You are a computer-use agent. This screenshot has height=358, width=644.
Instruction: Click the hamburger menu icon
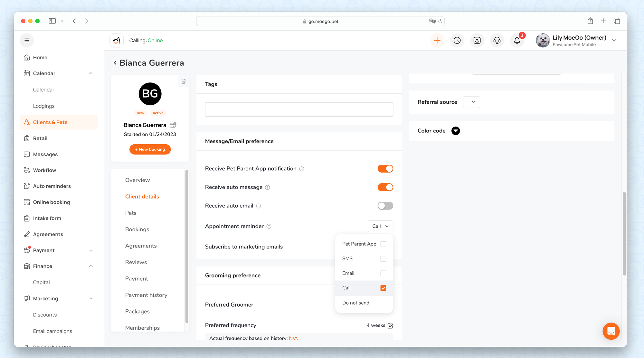(x=27, y=41)
